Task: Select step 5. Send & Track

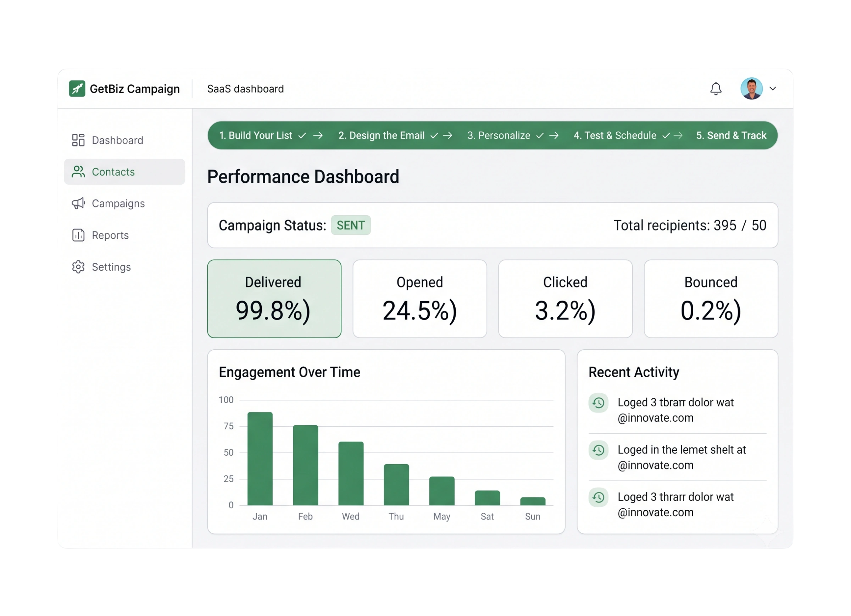Action: click(x=731, y=135)
